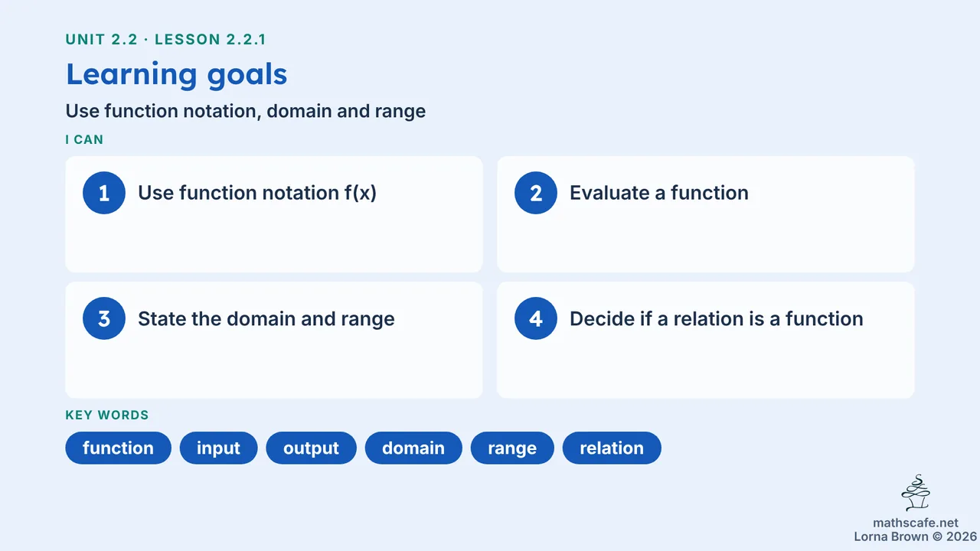Click the number 4 circle badge
Viewport: 980px width, 551px height.
(x=536, y=318)
